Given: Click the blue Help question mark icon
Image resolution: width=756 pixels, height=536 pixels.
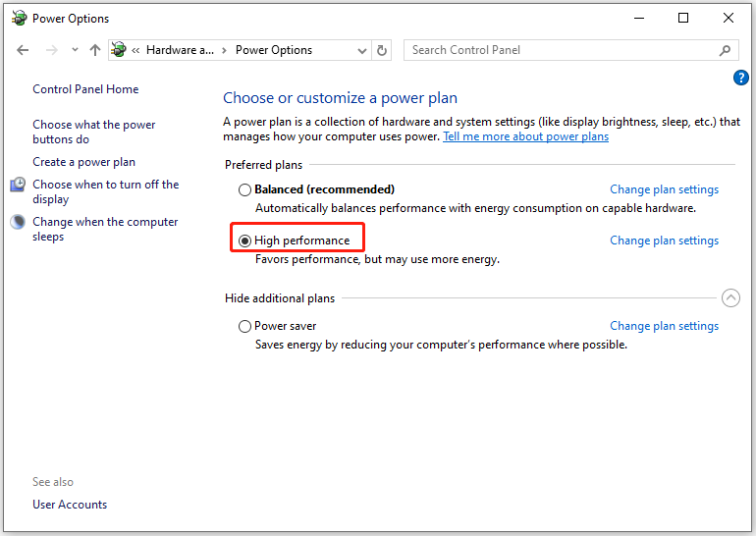Looking at the screenshot, I should pos(740,78).
